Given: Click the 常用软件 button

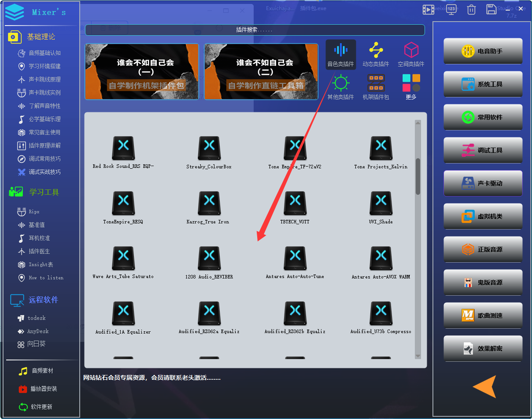Looking at the screenshot, I should (483, 117).
